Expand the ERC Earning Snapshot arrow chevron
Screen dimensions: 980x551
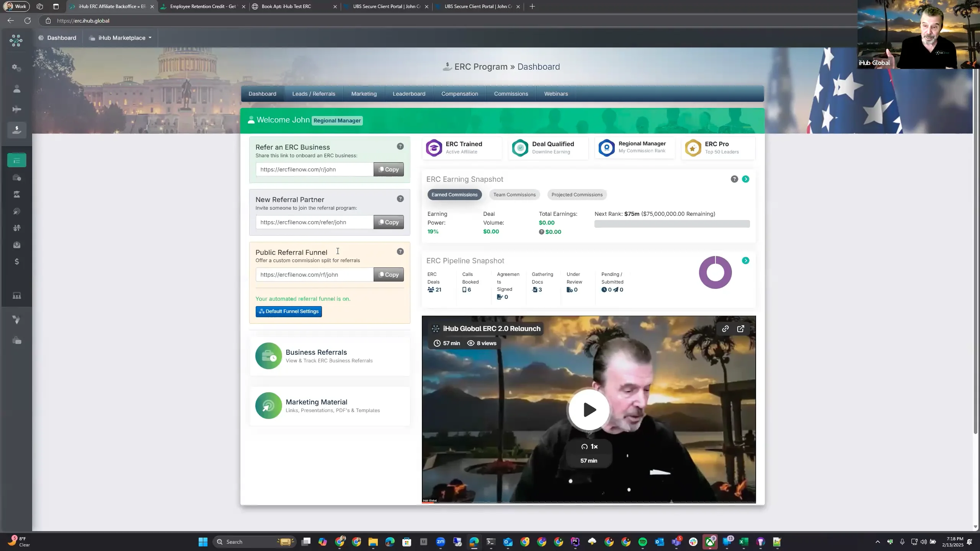click(x=745, y=179)
